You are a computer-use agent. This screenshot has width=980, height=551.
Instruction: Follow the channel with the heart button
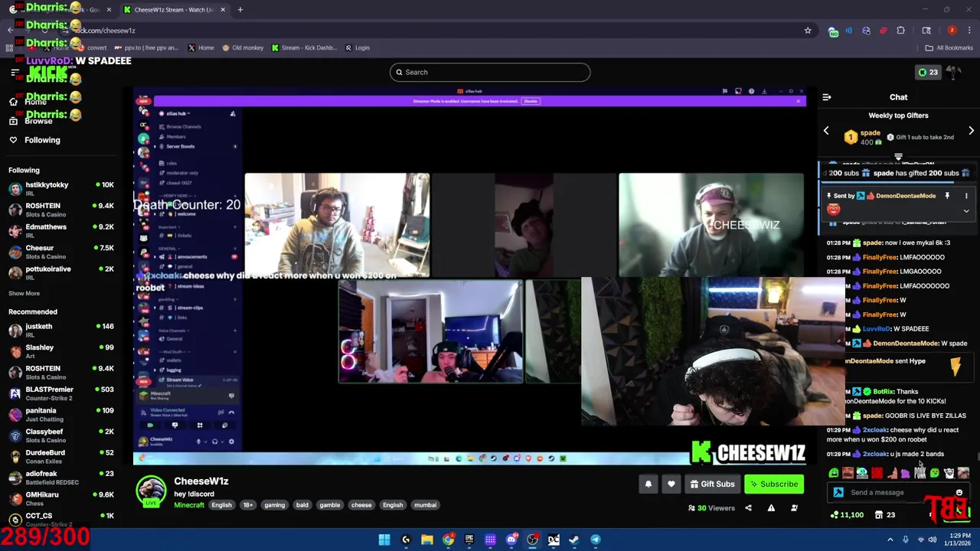pos(671,484)
